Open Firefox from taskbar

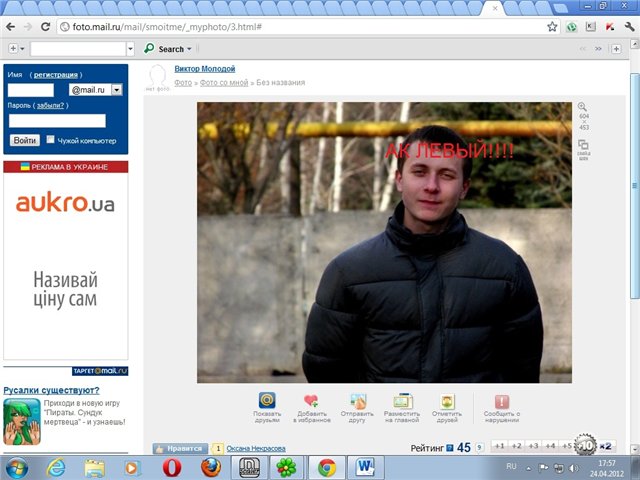coord(211,468)
